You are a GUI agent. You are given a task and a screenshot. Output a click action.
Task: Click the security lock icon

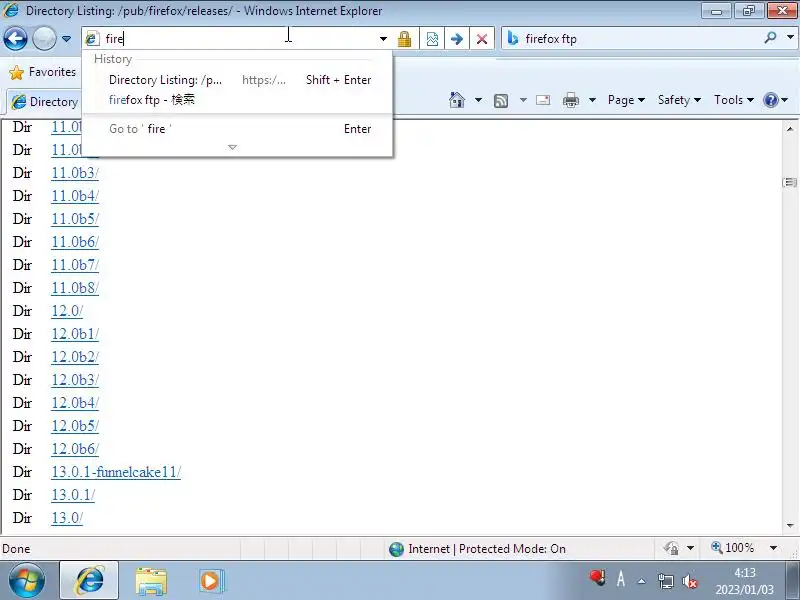(405, 39)
